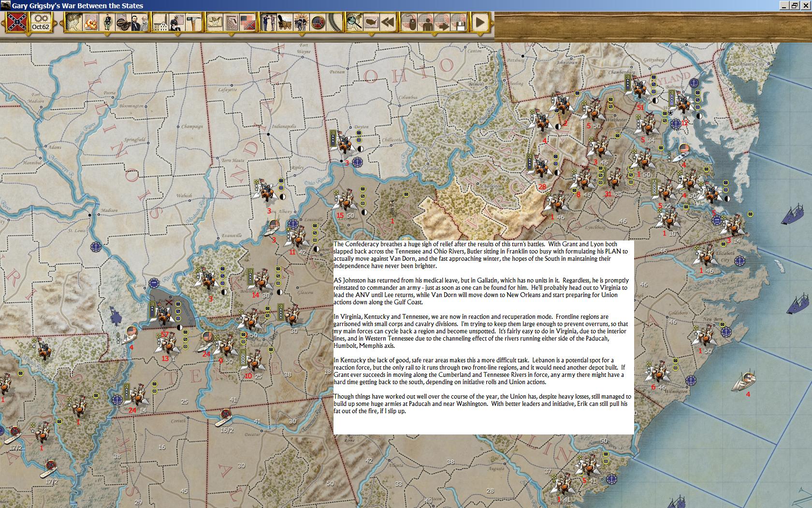The height and width of the screenshot is (508, 812).
Task: Click the round flag medallion button
Action: (318, 22)
